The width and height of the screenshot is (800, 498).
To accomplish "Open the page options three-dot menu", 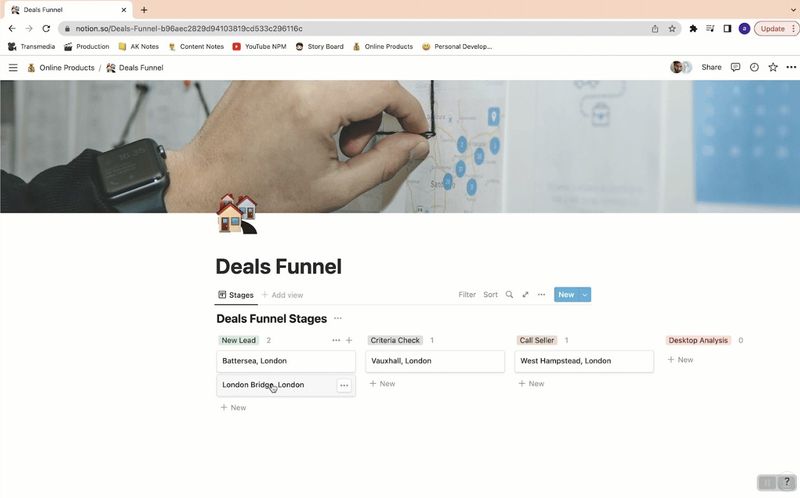I will click(x=791, y=68).
